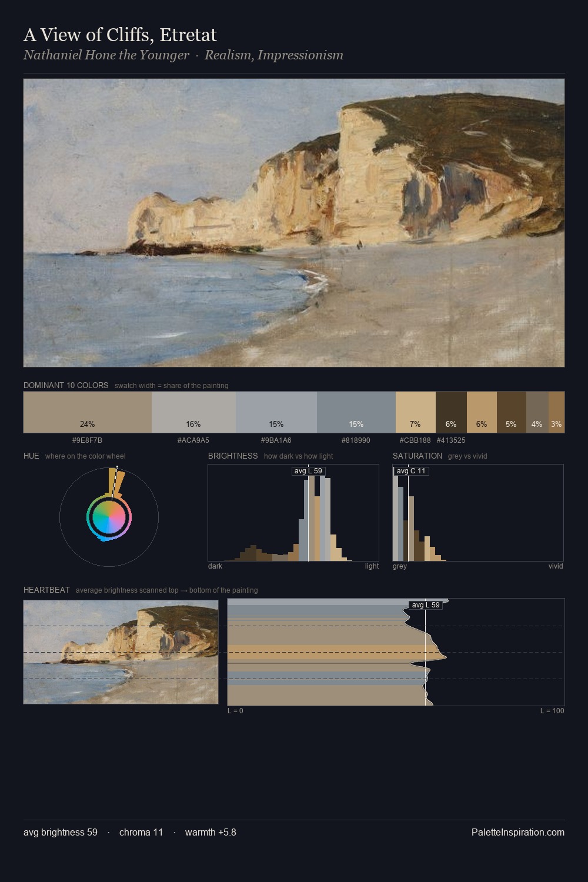Click the hex code #9E8F7B
Screen dimensions: 588x882
click(x=88, y=440)
